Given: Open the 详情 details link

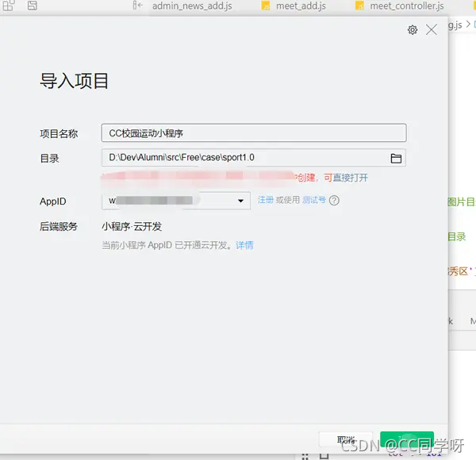Looking at the screenshot, I should coord(244,245).
